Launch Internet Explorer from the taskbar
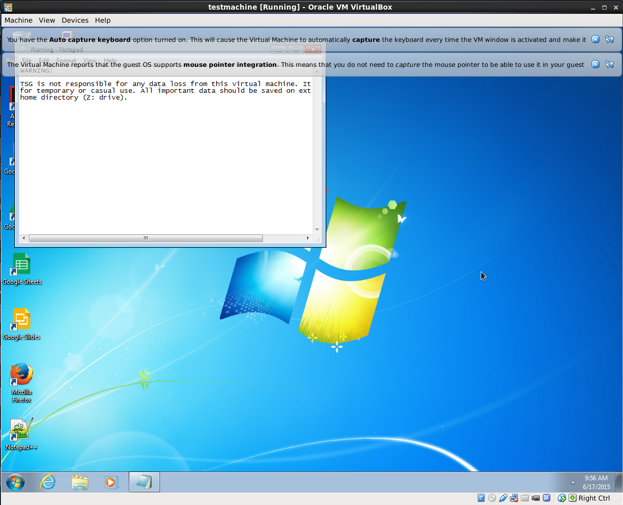This screenshot has height=505, width=623. pos(48,482)
